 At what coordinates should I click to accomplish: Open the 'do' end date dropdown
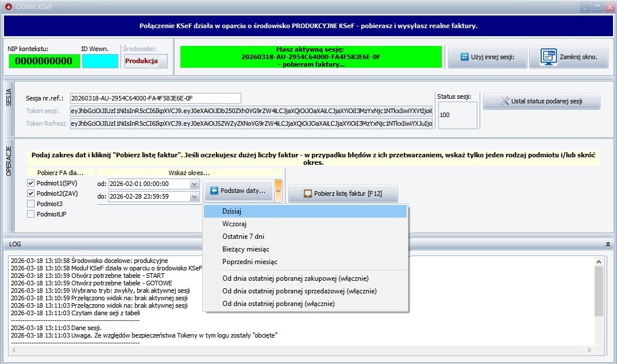pos(194,196)
